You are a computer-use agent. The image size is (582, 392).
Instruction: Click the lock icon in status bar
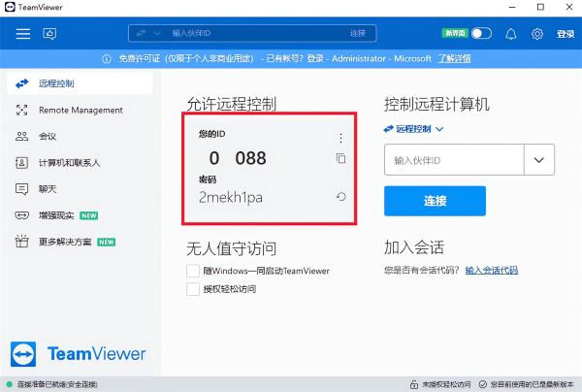(x=414, y=384)
